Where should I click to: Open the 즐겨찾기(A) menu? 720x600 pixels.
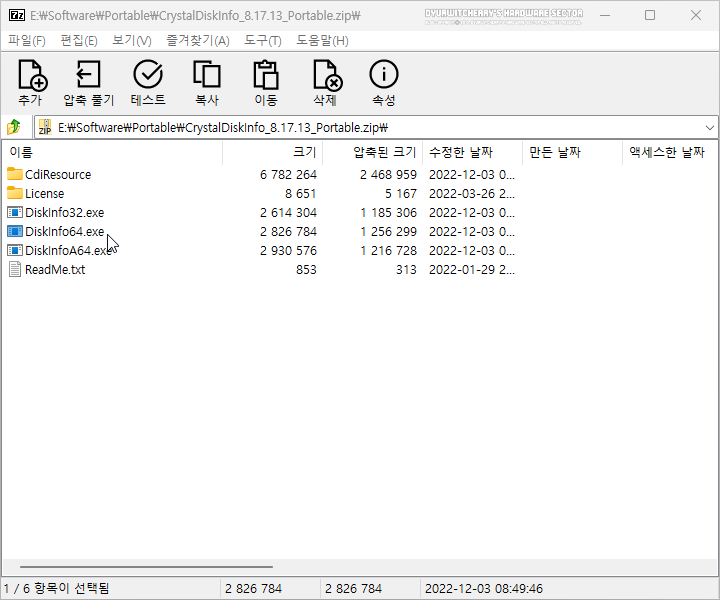198,41
